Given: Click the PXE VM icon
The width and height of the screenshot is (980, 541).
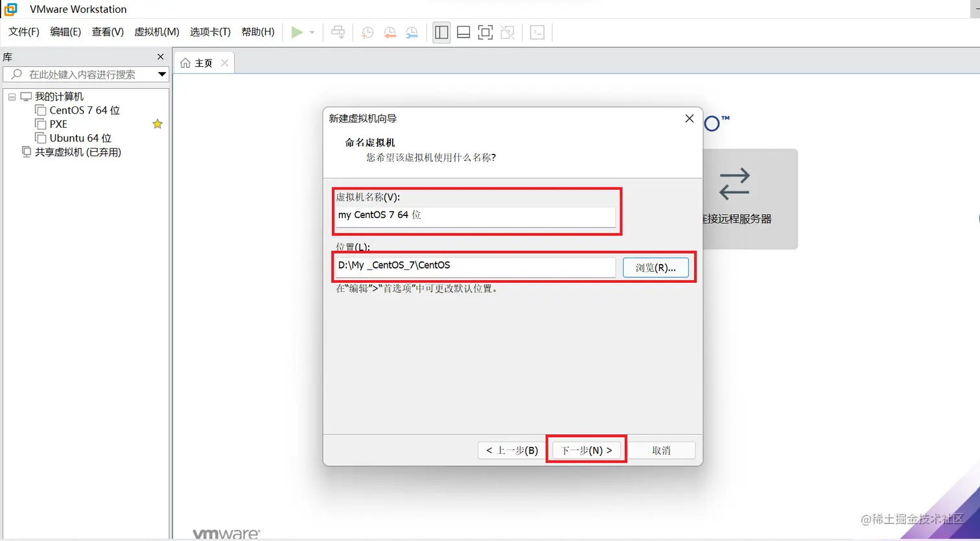Looking at the screenshot, I should pyautogui.click(x=41, y=124).
